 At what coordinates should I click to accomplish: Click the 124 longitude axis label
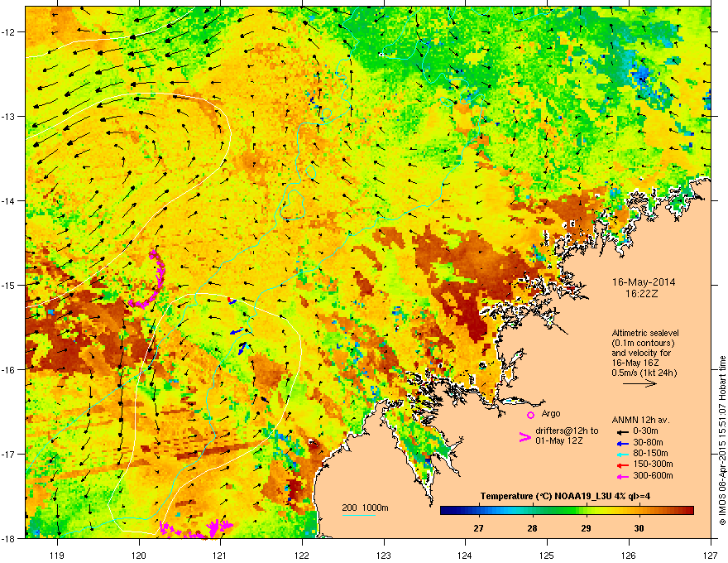point(465,555)
